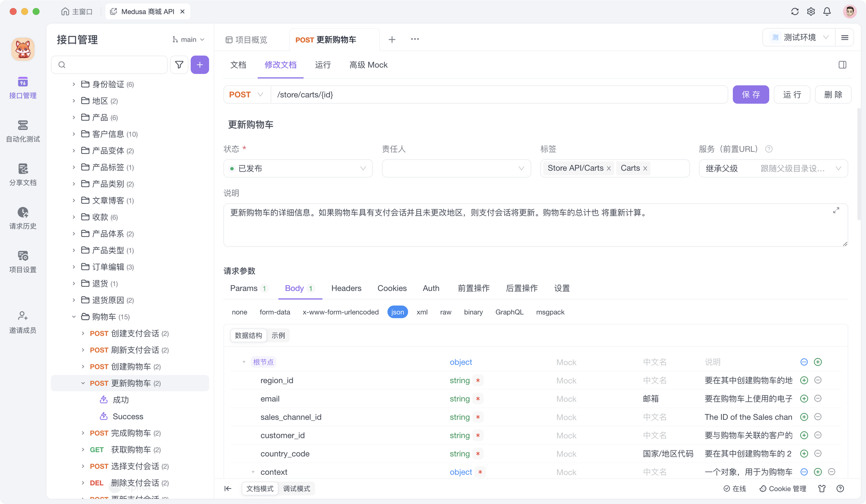View 请求历史 from the sidebar
Screen dimensions: 866x504
(23, 218)
